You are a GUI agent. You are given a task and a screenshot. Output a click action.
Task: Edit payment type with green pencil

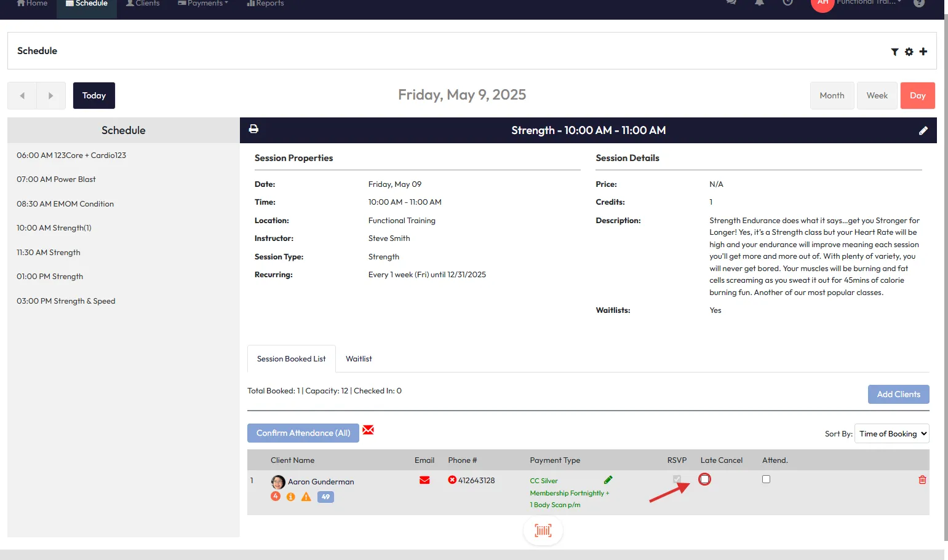tap(608, 480)
